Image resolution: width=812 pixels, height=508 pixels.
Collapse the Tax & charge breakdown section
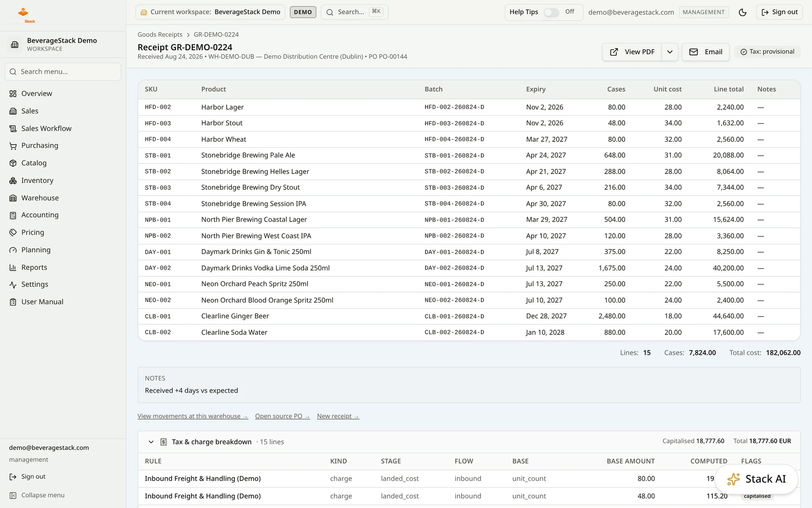(x=151, y=442)
